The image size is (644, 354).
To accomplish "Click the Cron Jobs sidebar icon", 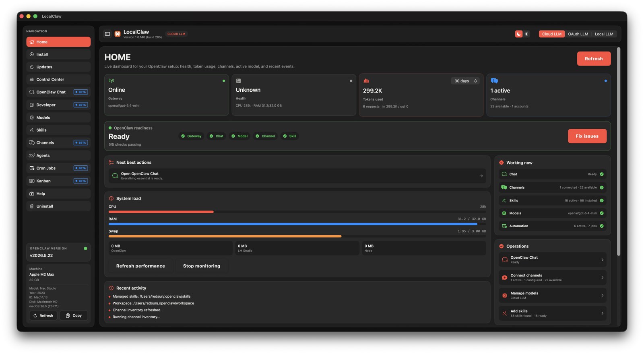I will pyautogui.click(x=32, y=168).
